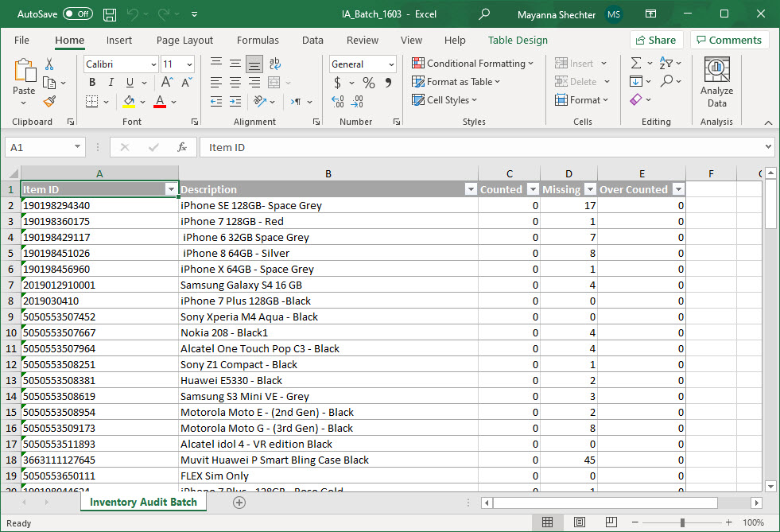Click the Orientation text angle icon

coord(260,102)
